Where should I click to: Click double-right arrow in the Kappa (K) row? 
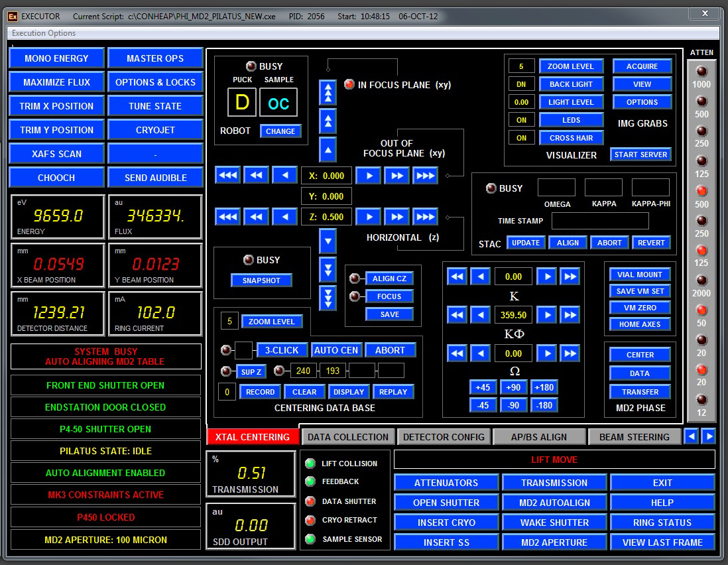pos(570,277)
